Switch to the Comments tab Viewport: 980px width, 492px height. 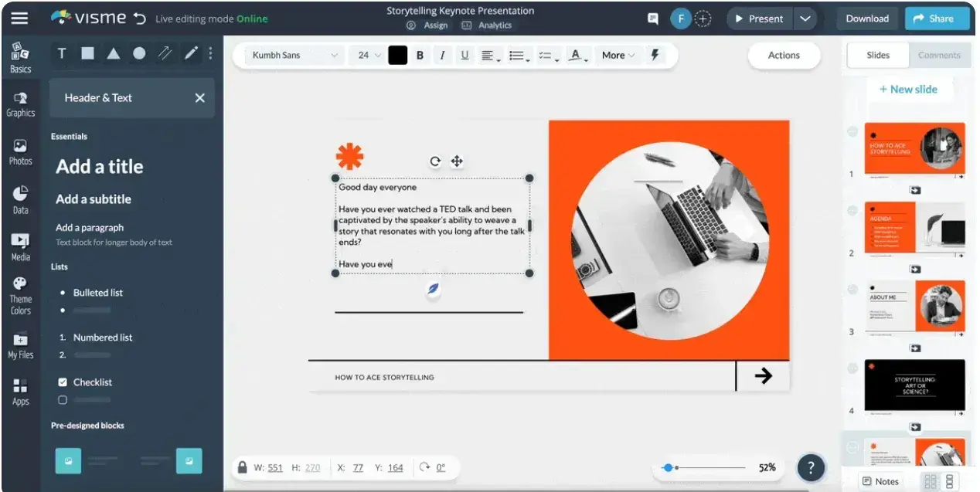coord(938,55)
